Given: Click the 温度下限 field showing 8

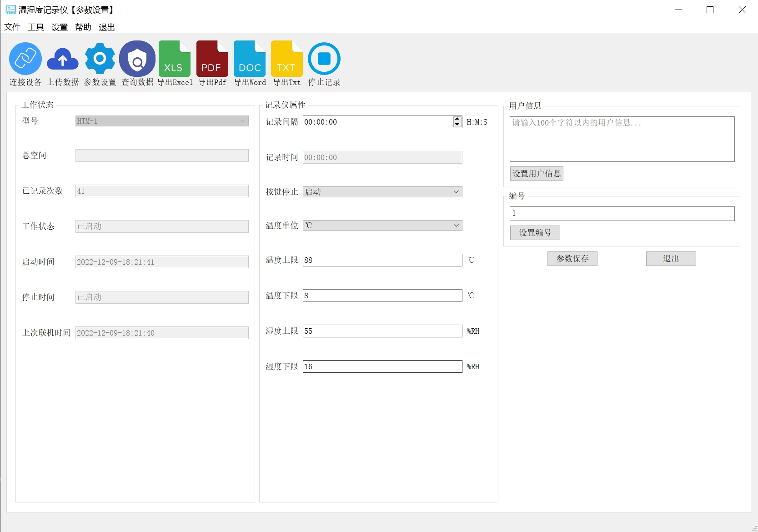Looking at the screenshot, I should (x=382, y=296).
